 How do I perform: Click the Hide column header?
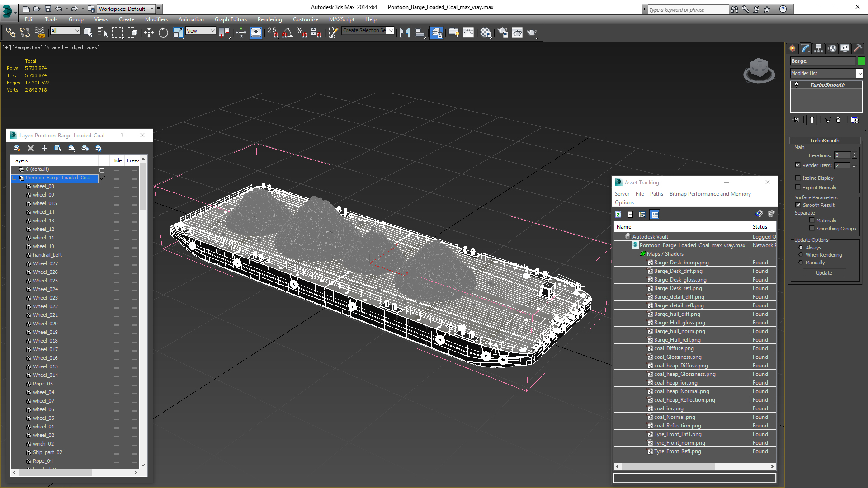tap(117, 160)
